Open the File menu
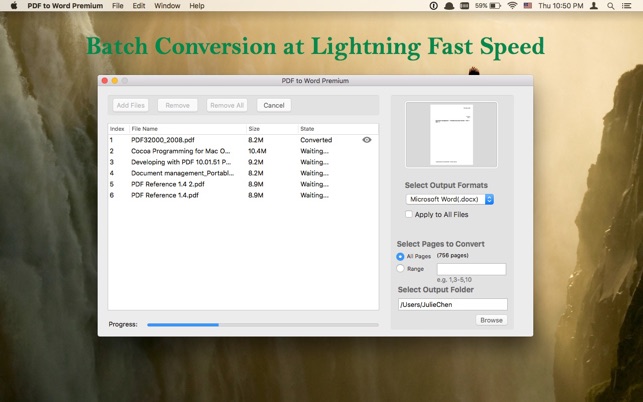This screenshot has width=643, height=402. 118,6
